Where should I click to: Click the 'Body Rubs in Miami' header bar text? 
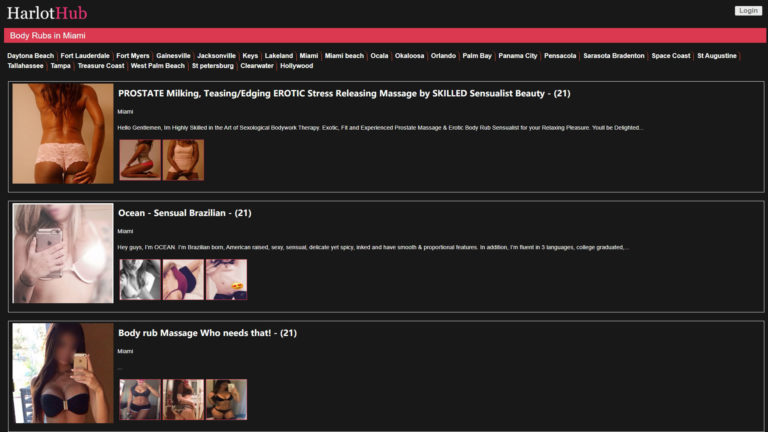click(48, 35)
